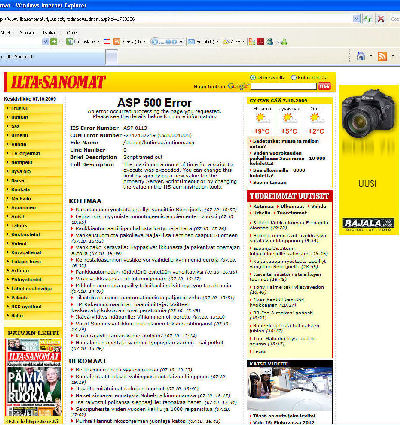
Task: Select the active browser tab
Action: pyautogui.click(x=52, y=57)
